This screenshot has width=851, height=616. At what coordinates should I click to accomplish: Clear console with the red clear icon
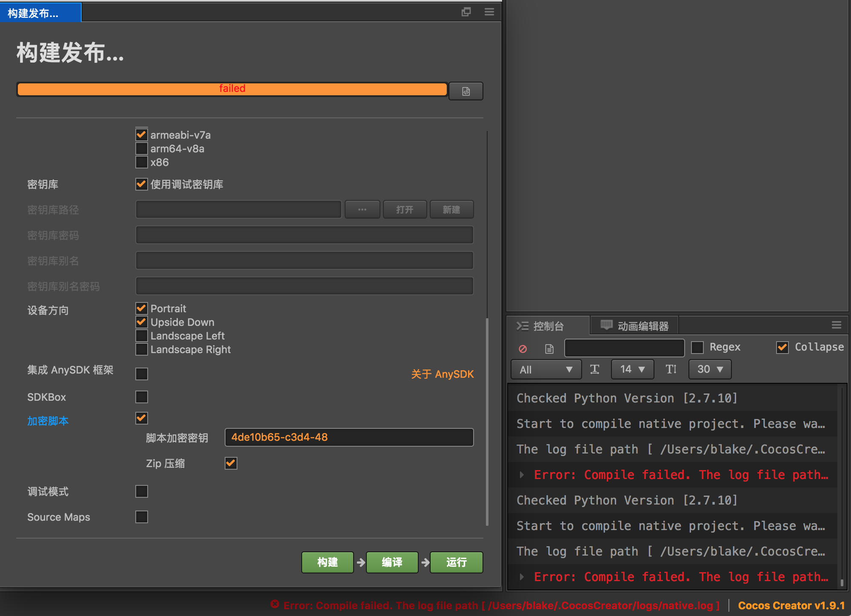523,349
